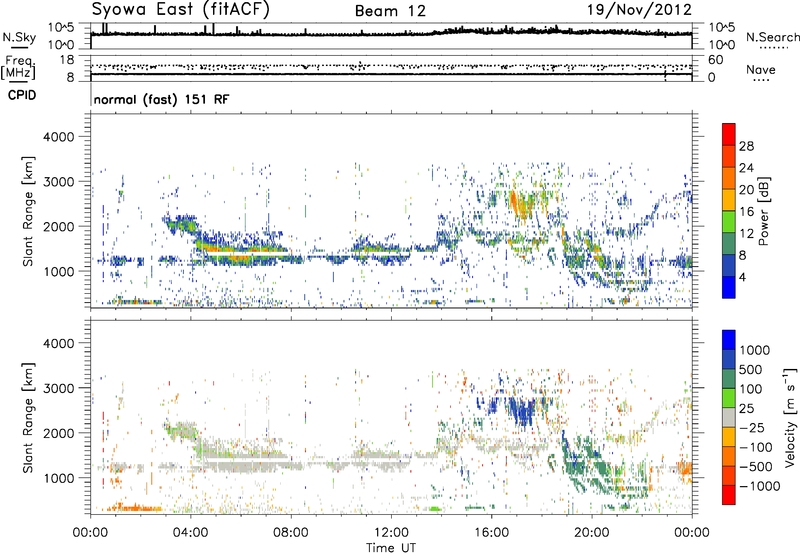Click the '08:00' time tick label

pyautogui.click(x=291, y=532)
